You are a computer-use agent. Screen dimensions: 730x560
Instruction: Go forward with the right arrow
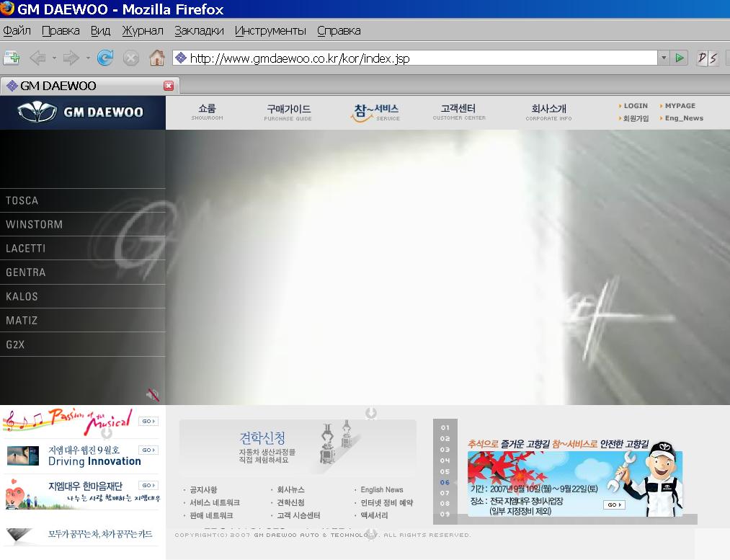coord(71,58)
